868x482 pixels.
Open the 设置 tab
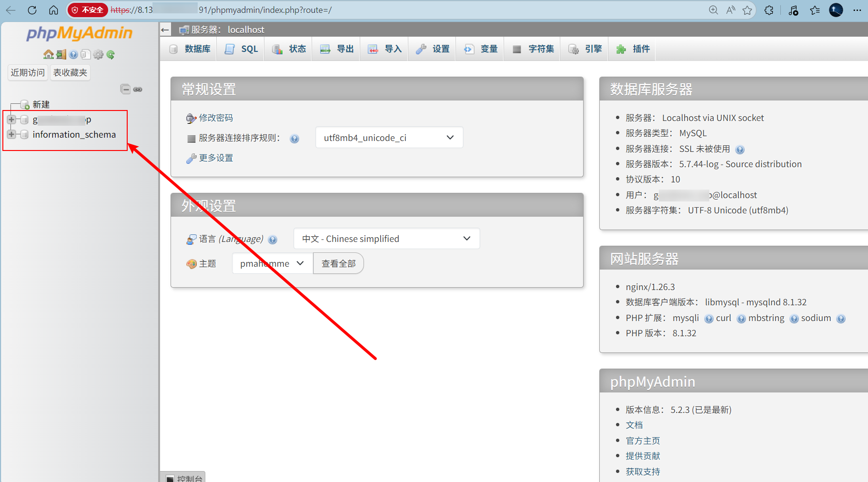coord(432,49)
